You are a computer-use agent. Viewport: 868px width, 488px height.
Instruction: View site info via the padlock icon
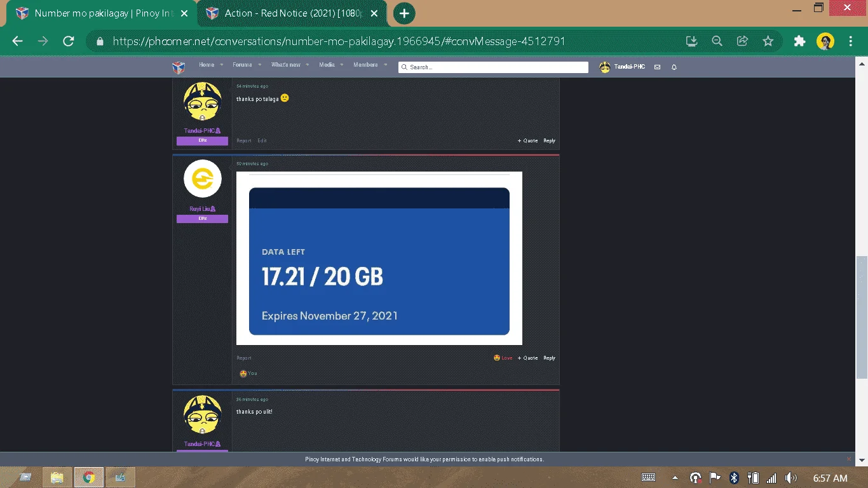point(99,41)
